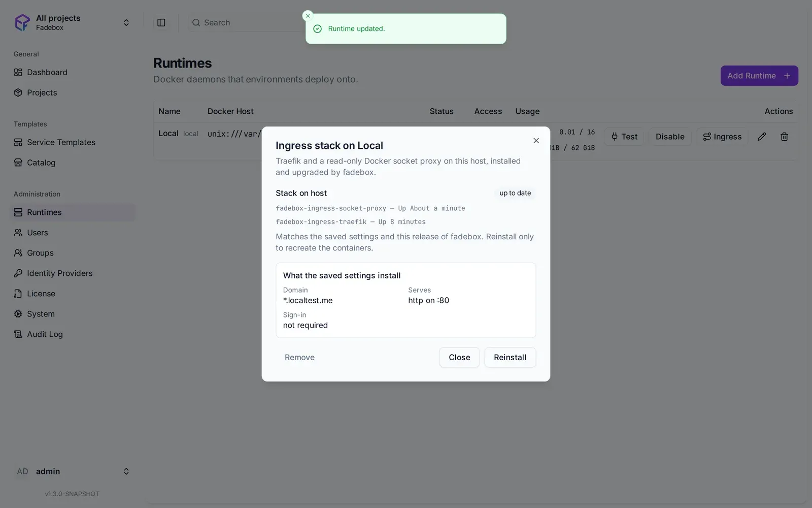Click the 'not required' sign-in value
812x508 pixels.
point(306,325)
